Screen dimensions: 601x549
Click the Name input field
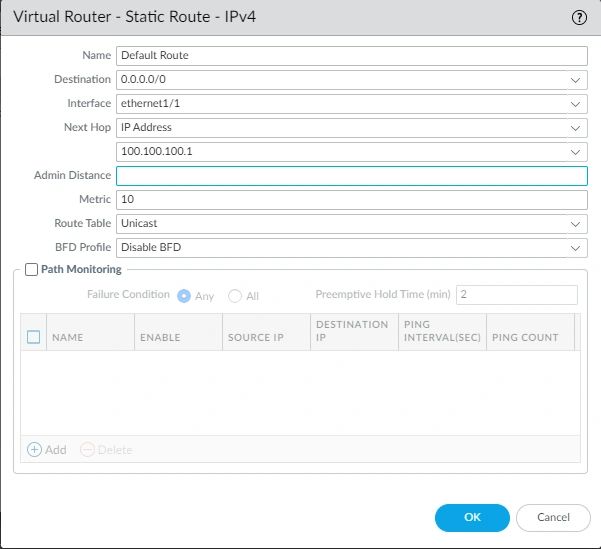(x=351, y=56)
